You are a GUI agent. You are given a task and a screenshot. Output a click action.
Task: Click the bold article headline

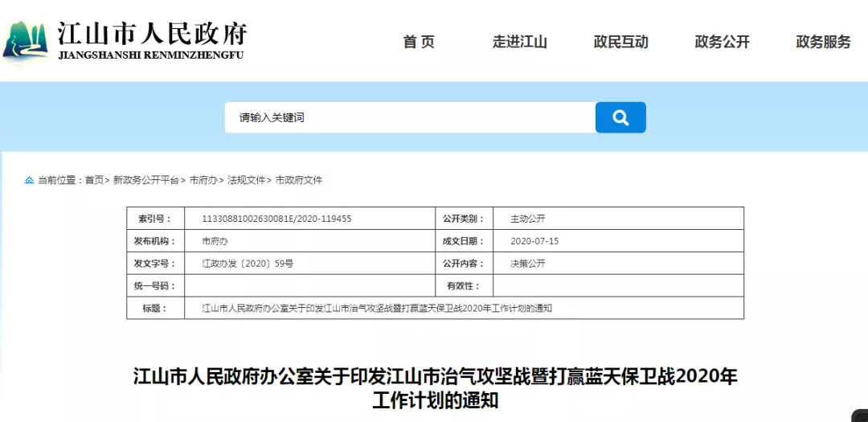[x=435, y=387]
